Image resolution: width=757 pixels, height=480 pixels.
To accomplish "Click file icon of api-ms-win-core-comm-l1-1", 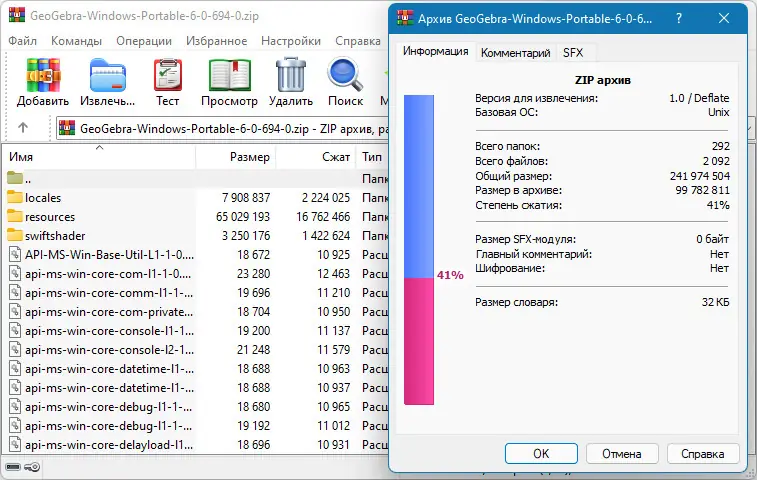I will pyautogui.click(x=15, y=292).
